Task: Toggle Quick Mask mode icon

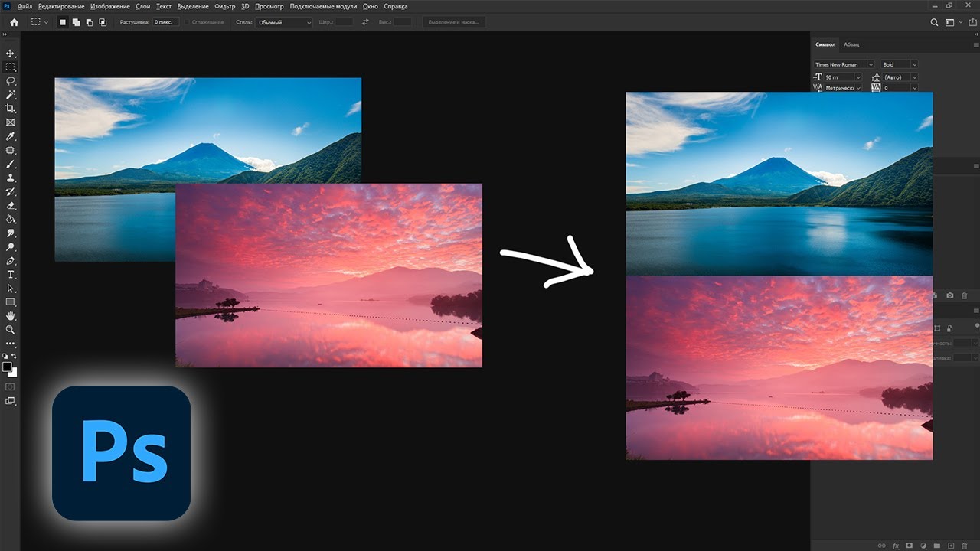Action: 11,387
